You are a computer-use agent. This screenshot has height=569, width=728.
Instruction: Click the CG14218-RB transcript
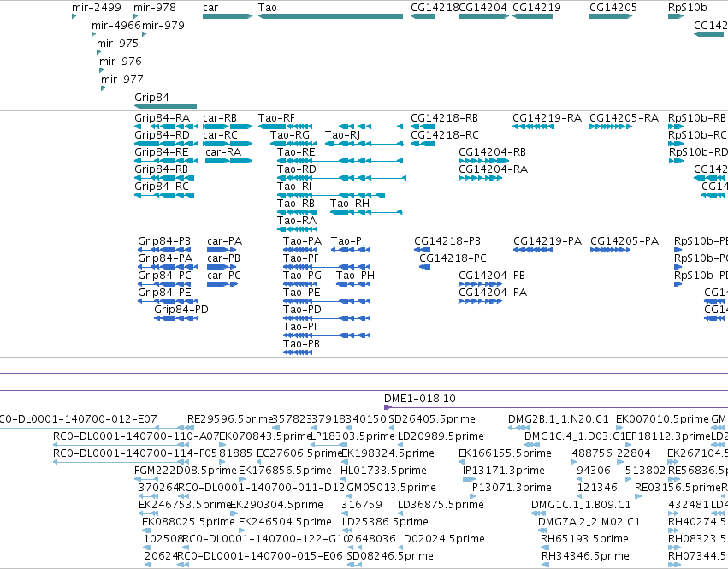coord(423,127)
